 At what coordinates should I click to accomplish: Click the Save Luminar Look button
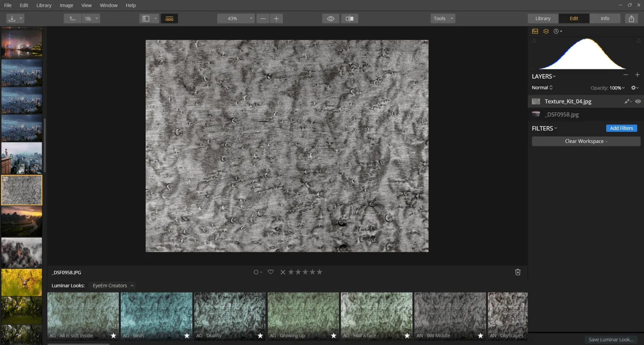(x=611, y=340)
